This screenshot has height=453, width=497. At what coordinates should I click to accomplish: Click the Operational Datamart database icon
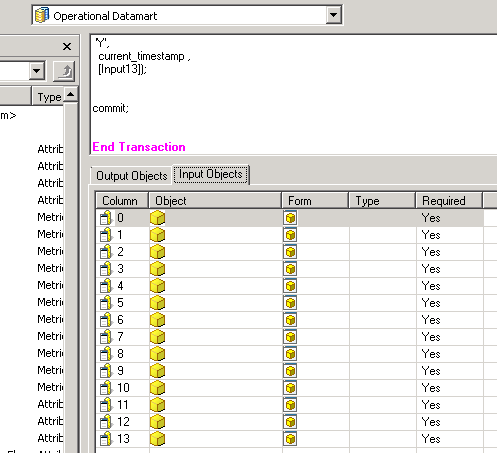coord(42,15)
